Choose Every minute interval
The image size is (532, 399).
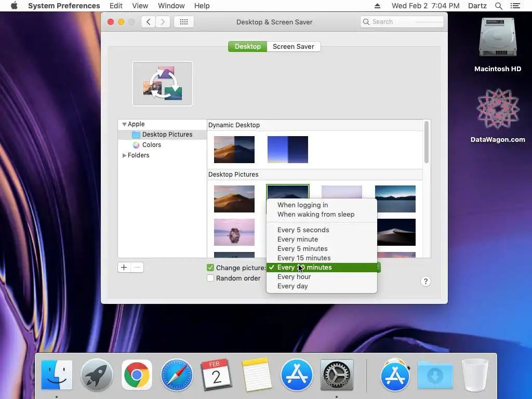click(x=322, y=239)
